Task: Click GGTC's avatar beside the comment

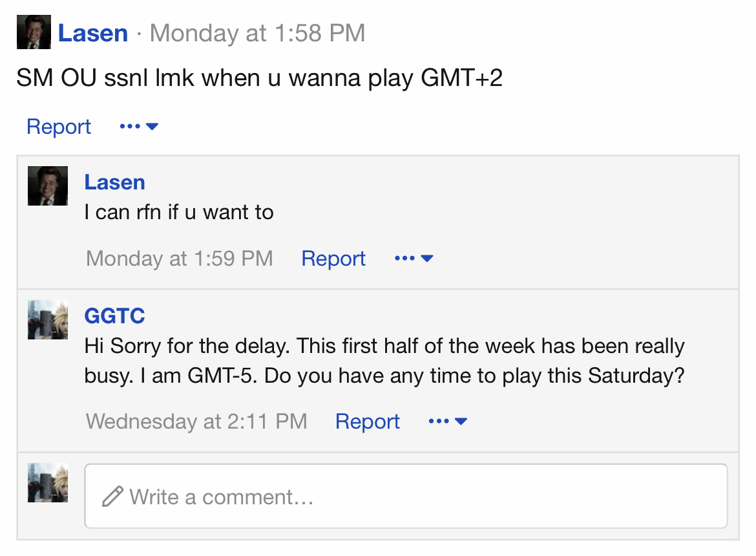Action: pos(48,320)
